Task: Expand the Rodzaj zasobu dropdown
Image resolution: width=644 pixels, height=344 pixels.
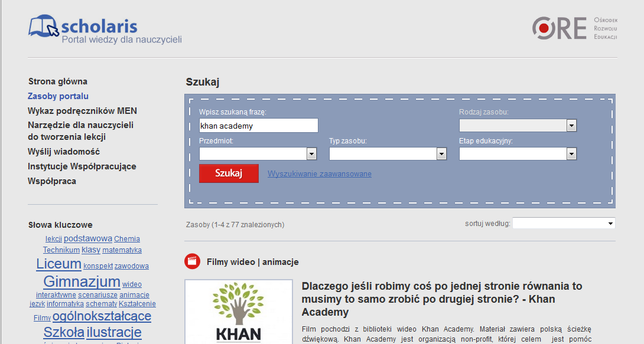Action: (518, 126)
